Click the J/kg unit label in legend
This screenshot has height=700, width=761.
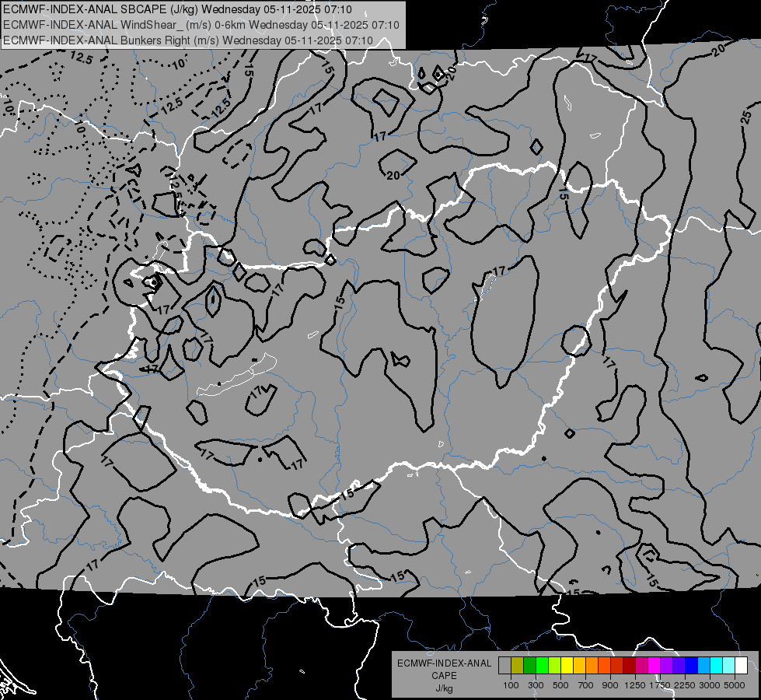(x=444, y=688)
